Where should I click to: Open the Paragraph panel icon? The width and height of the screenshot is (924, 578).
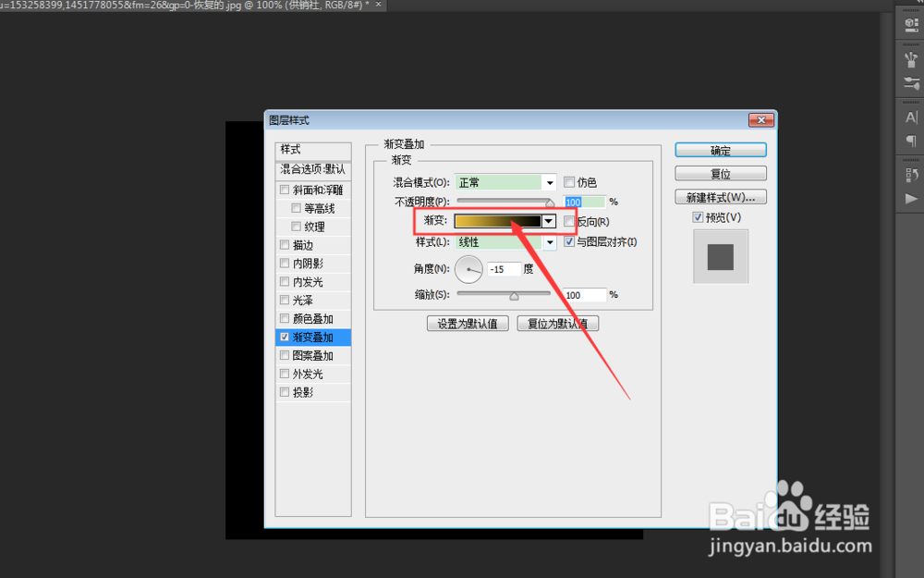point(911,141)
